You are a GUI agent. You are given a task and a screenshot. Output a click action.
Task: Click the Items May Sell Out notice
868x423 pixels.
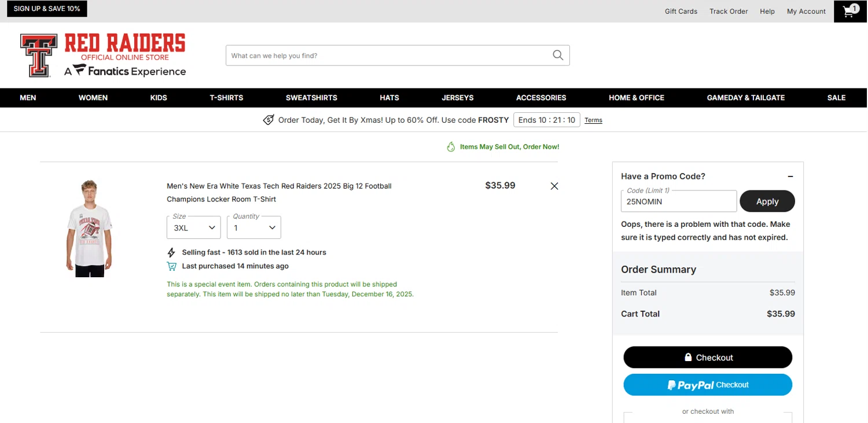tap(509, 147)
